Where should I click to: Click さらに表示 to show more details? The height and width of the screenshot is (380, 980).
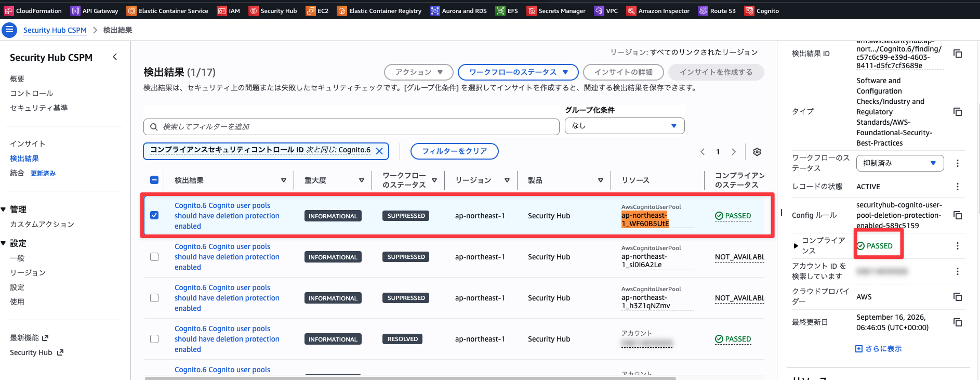[879, 349]
